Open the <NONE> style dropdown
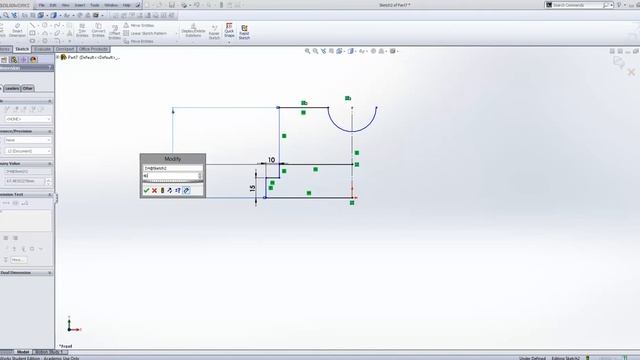640x360 pixels. click(28, 119)
